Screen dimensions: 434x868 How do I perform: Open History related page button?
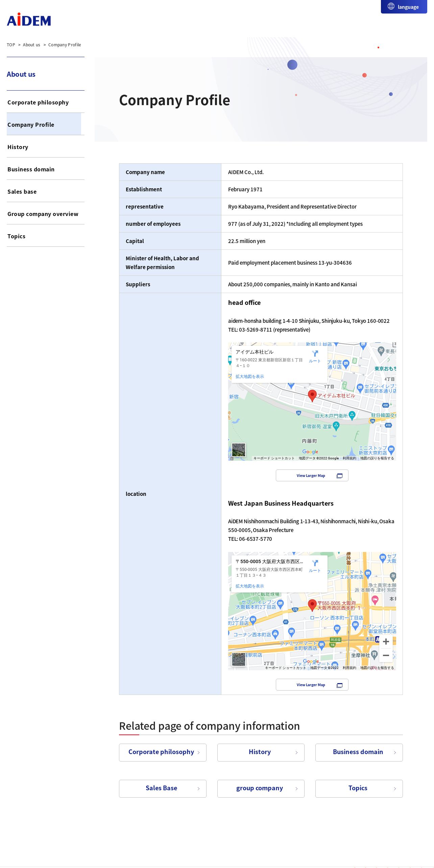pos(261,752)
